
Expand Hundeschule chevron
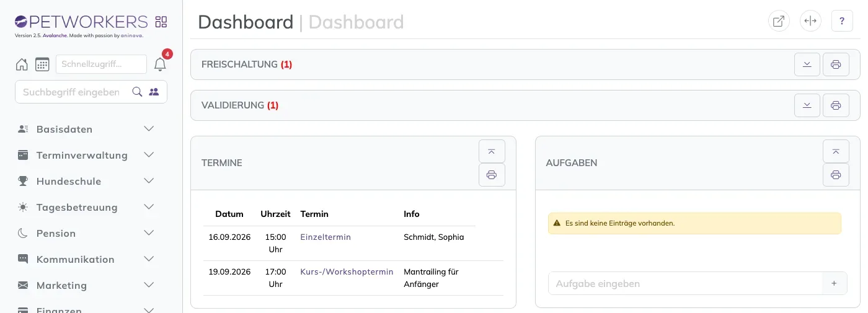click(149, 181)
